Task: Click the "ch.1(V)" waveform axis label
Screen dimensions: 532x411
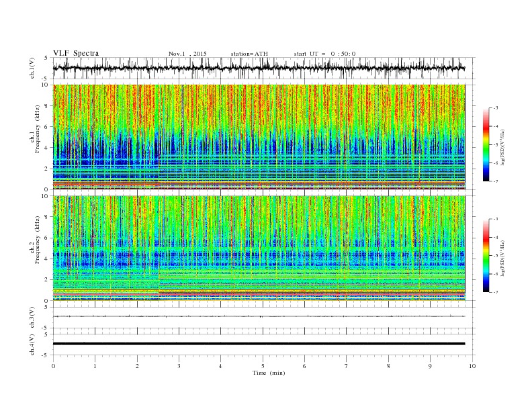Action: (x=32, y=69)
